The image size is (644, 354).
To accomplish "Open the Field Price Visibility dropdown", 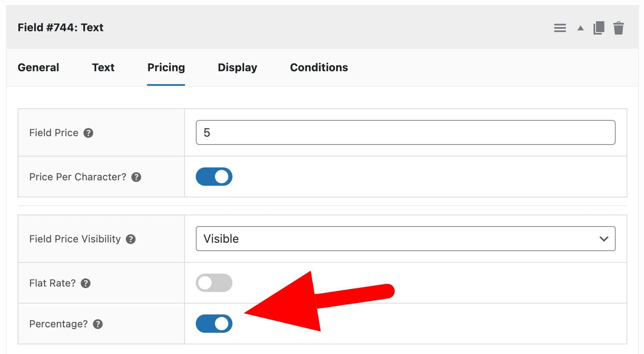I will (405, 239).
